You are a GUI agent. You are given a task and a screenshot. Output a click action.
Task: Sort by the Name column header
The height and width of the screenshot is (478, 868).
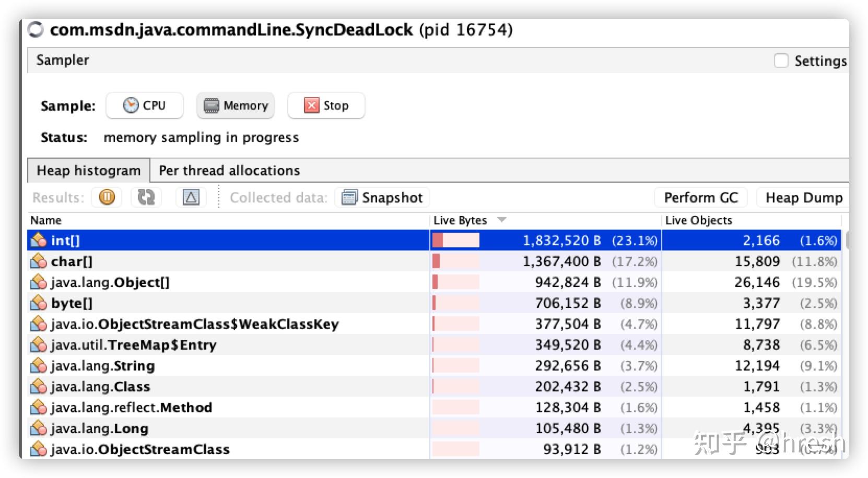point(46,220)
